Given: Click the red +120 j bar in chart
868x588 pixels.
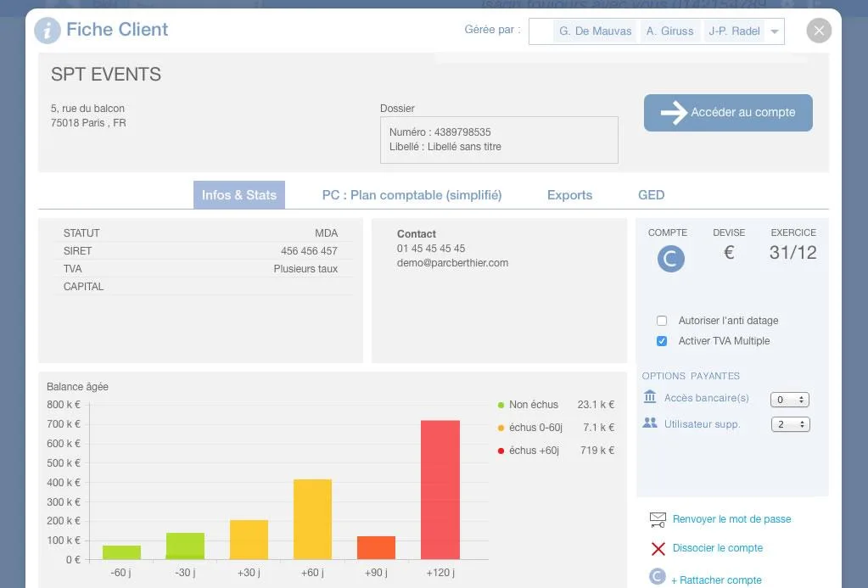Looking at the screenshot, I should click(x=440, y=490).
